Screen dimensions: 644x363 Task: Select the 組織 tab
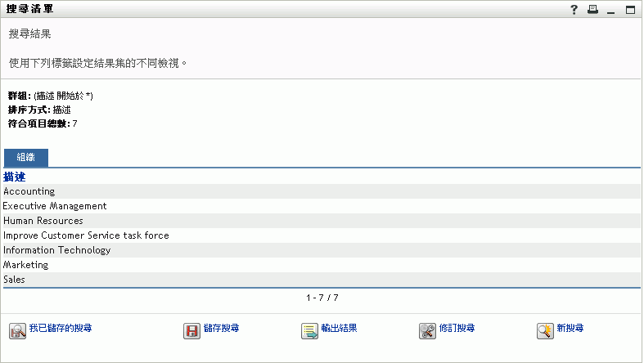click(x=25, y=158)
